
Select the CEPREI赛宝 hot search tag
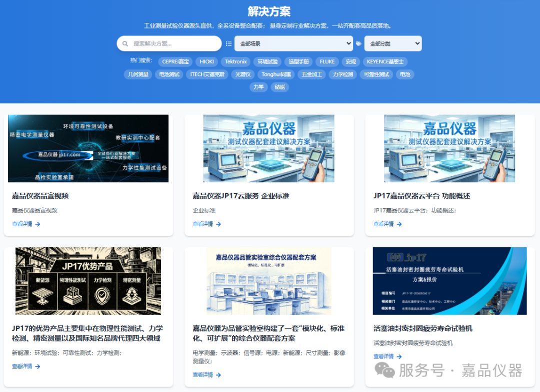click(175, 61)
